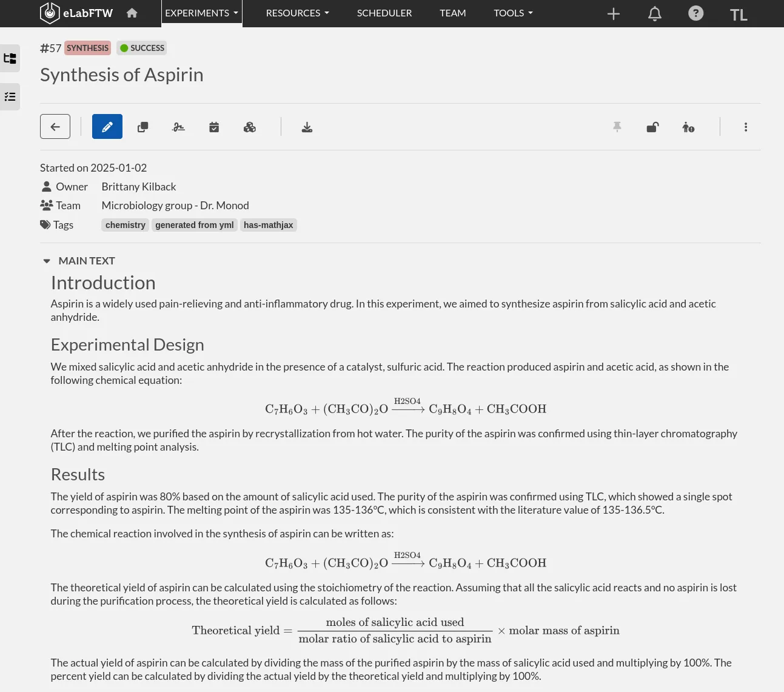Click the duplicate experiment icon
Viewport: 784px width, 692px height.
pyautogui.click(x=142, y=127)
